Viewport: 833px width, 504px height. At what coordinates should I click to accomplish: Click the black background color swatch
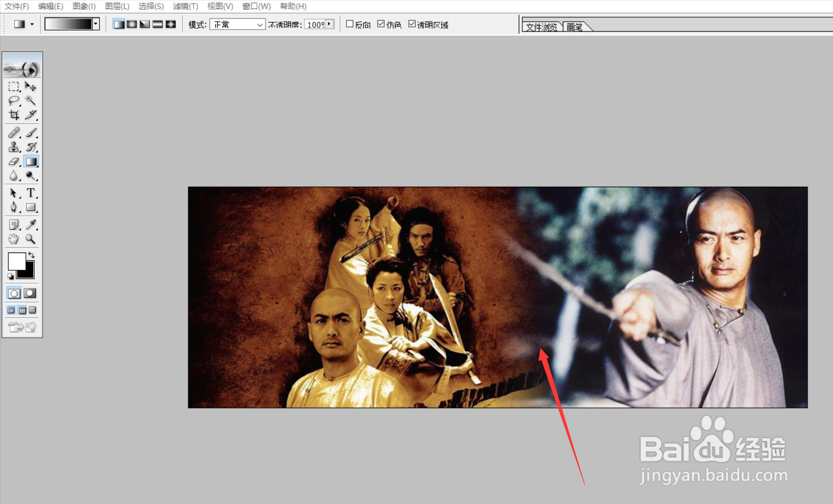pos(29,272)
